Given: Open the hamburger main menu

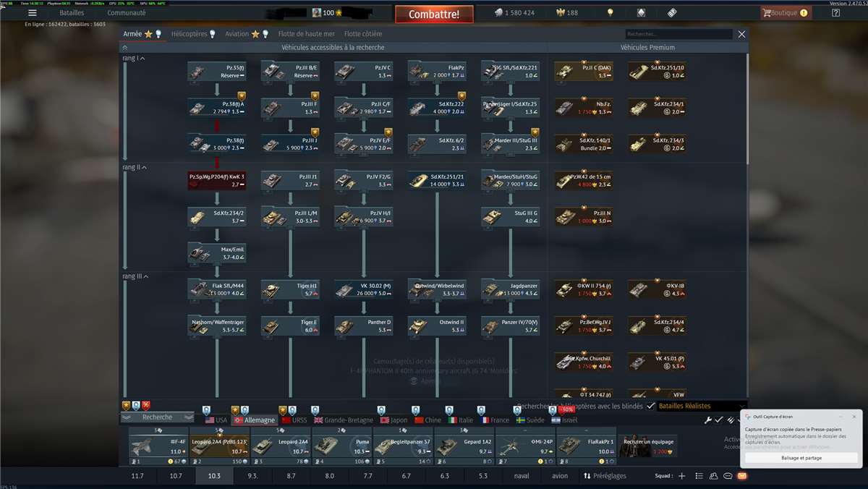Looking at the screenshot, I should tap(33, 13).
